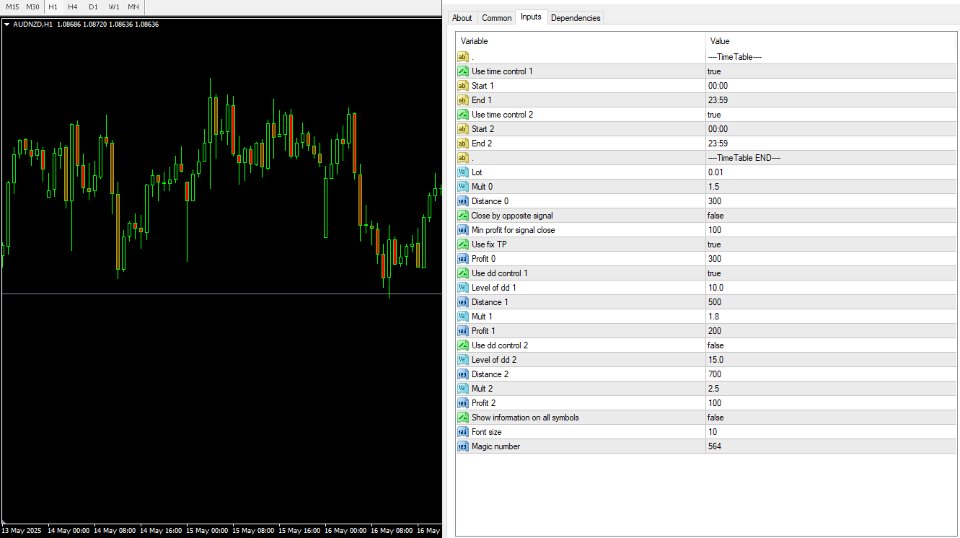Click the string icon next to Start 2
The width and height of the screenshot is (960, 538).
[463, 129]
